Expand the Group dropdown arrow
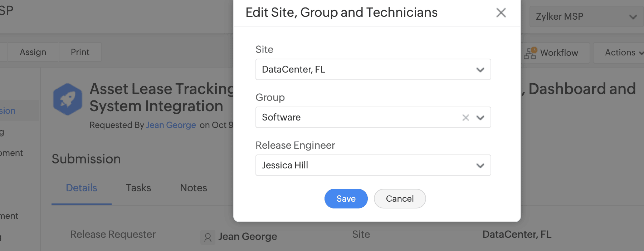Image resolution: width=644 pixels, height=251 pixels. click(480, 118)
